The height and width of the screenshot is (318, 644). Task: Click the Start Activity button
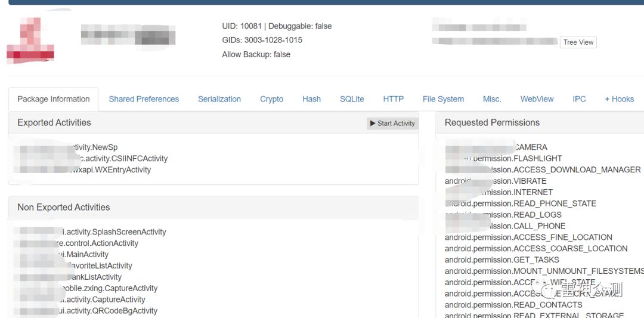(392, 124)
